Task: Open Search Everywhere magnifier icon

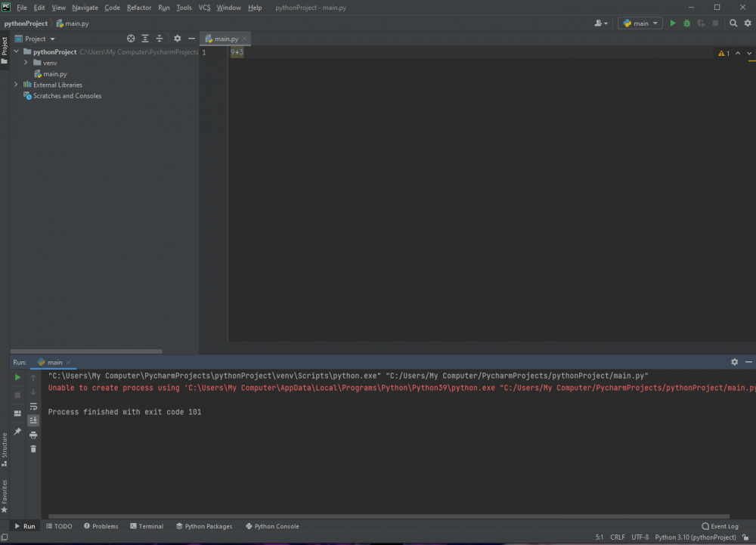Action: (x=733, y=23)
